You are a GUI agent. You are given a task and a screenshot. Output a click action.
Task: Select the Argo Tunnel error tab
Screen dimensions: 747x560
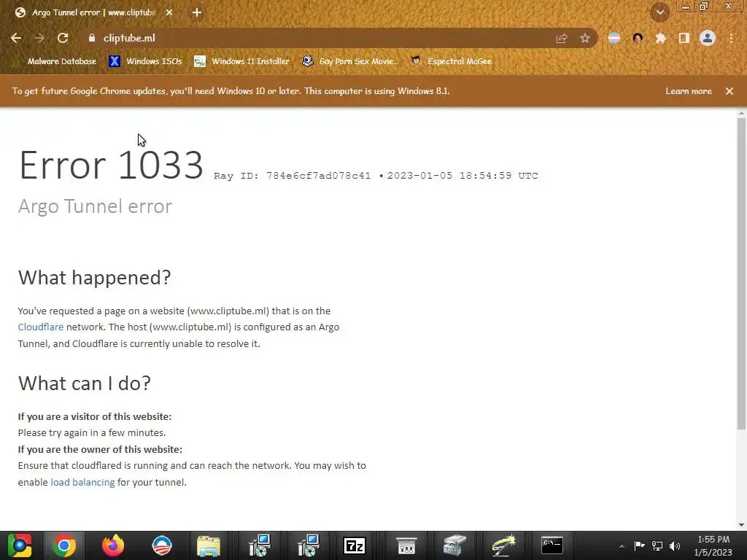click(x=93, y=13)
